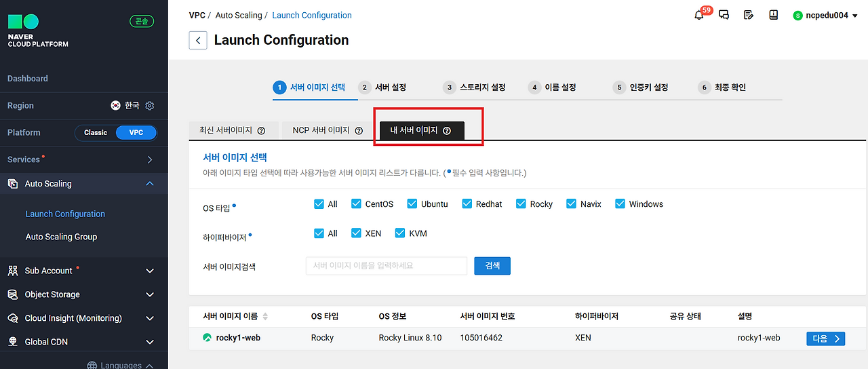
Task: Collapse the Auto Scaling menu chevron
Action: (150, 184)
